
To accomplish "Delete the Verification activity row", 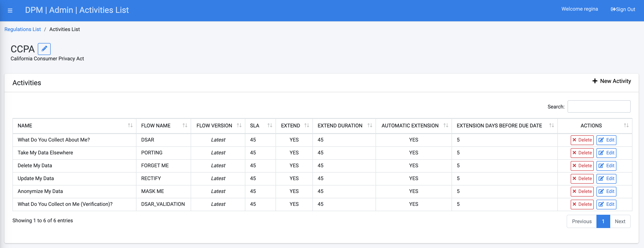I will coord(582,204).
